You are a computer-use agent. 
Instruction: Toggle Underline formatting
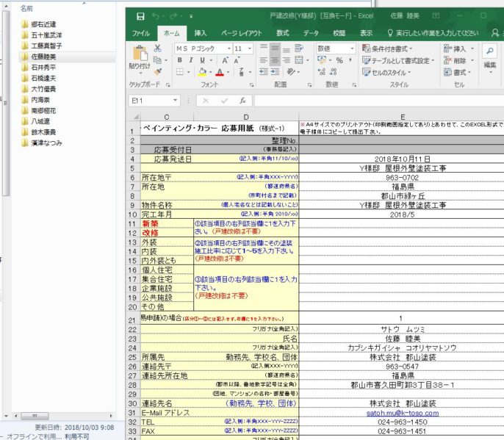pos(201,60)
